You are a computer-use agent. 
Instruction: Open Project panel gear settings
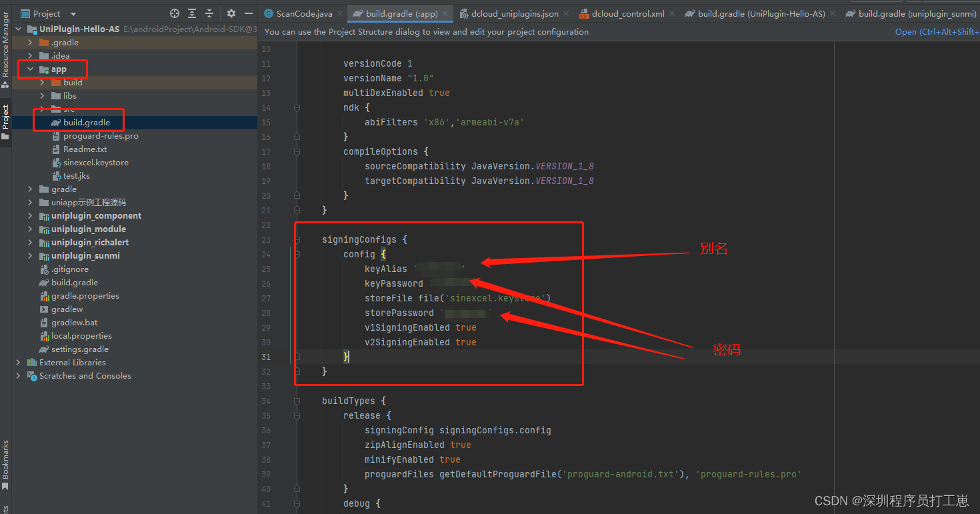[231, 13]
